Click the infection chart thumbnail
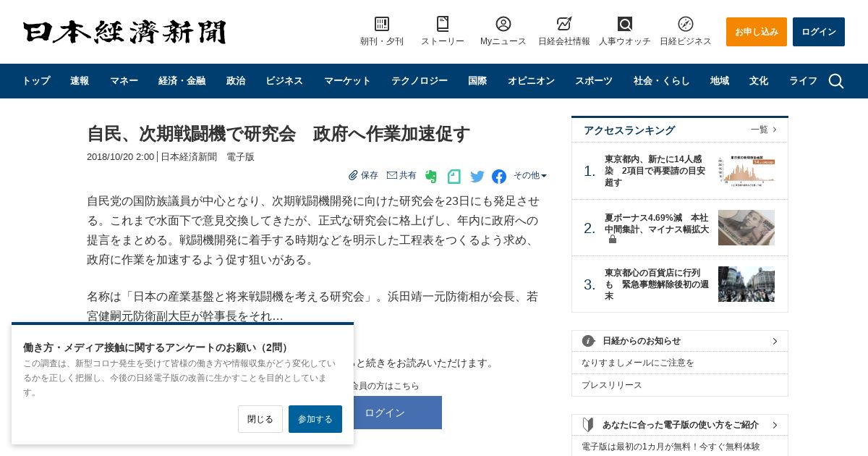 [746, 171]
